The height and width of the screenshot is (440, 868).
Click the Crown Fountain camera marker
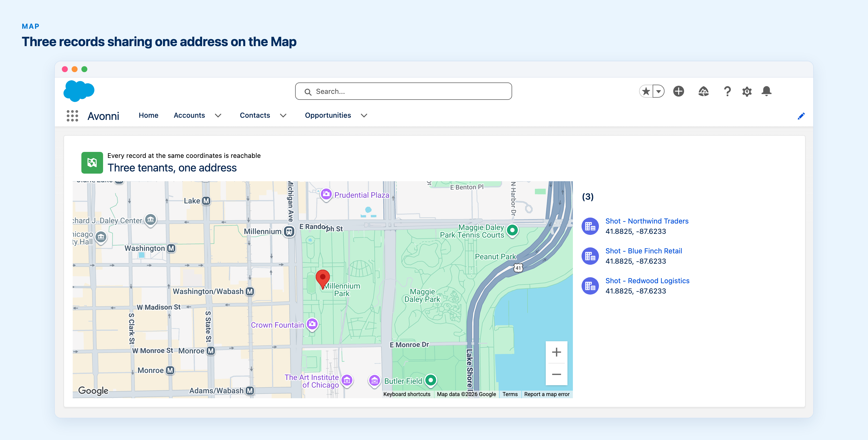click(x=312, y=324)
